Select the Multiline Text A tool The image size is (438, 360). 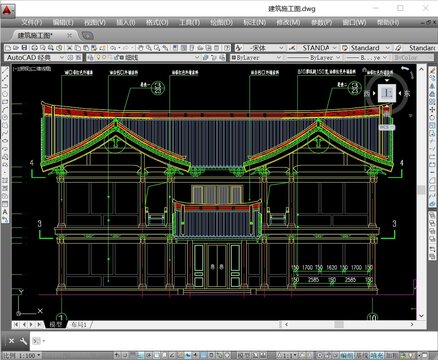click(x=5, y=211)
